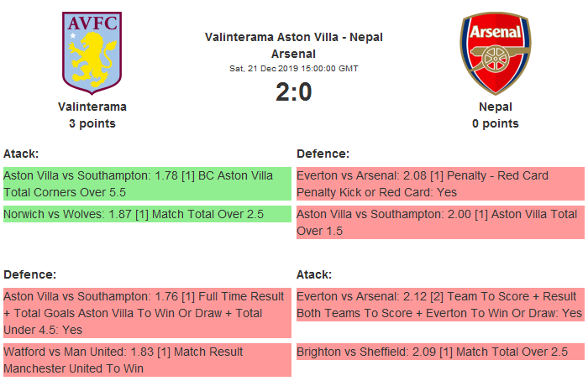Open Norwich vs Wolves Match Total Over 2.5 bet
Image resolution: width=588 pixels, height=386 pixels.
pyautogui.click(x=147, y=214)
